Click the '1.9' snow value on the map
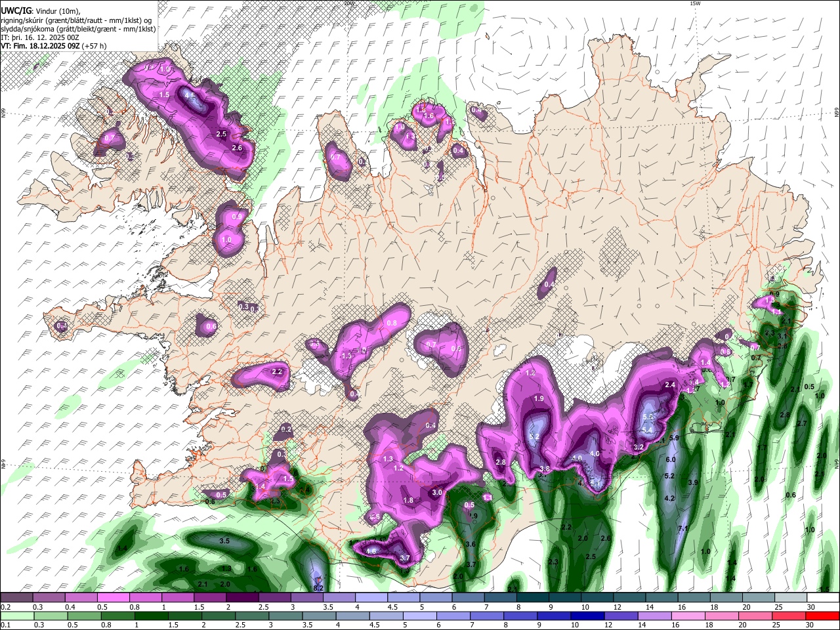Image resolution: width=840 pixels, height=630 pixels. coord(539,398)
